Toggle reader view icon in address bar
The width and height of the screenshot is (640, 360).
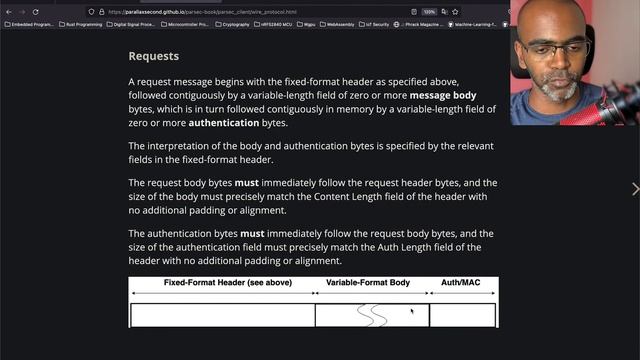[x=414, y=12]
